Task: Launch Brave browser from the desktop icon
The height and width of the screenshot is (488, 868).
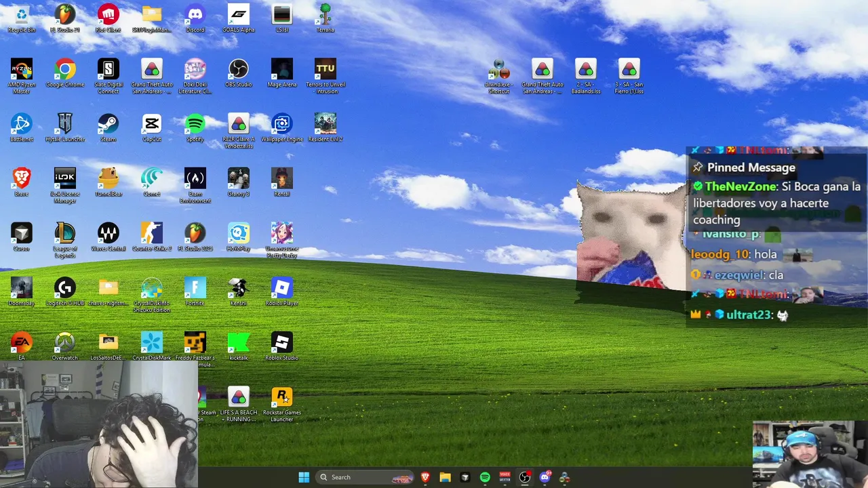Action: 22,183
